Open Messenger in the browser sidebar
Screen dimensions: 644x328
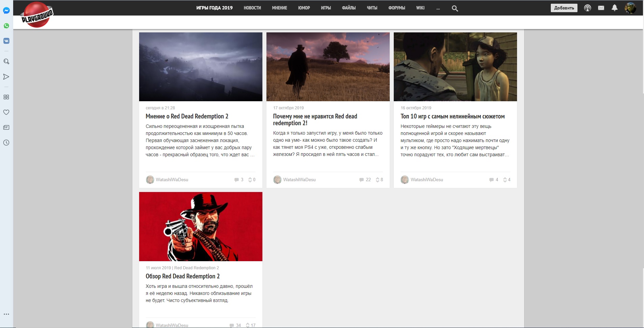tap(6, 10)
